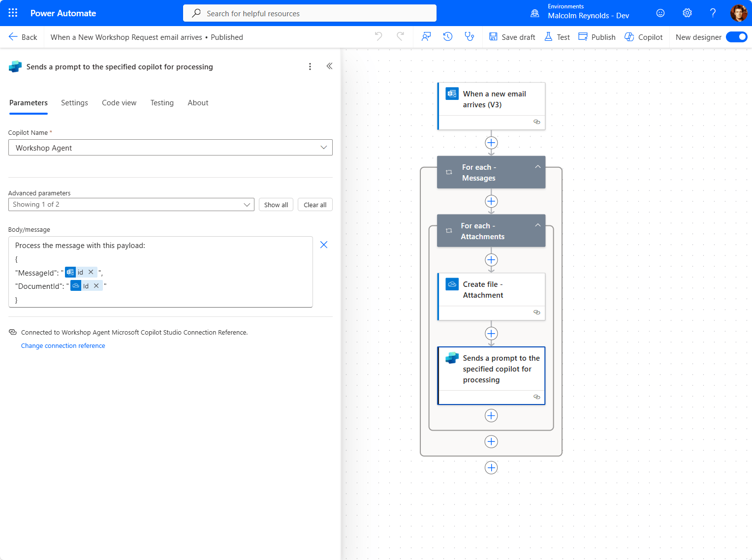Open the version history clock icon
This screenshot has width=752, height=560.
pos(448,36)
